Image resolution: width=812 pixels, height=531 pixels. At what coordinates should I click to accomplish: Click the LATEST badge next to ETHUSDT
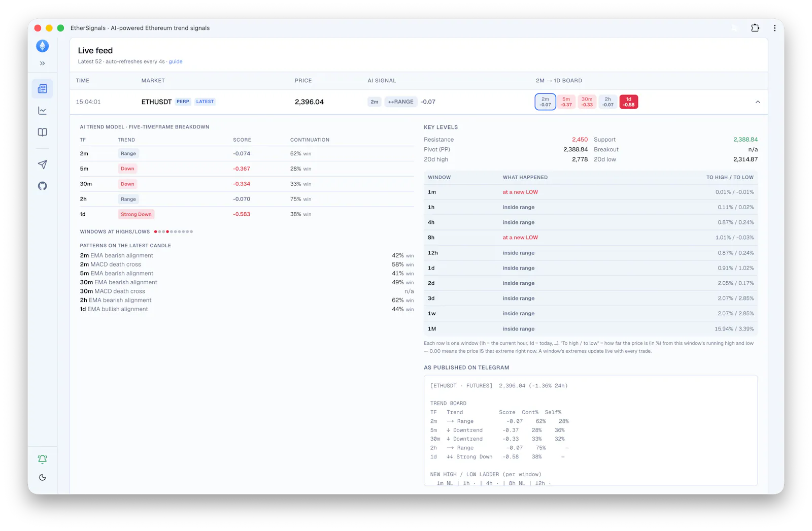(x=205, y=102)
